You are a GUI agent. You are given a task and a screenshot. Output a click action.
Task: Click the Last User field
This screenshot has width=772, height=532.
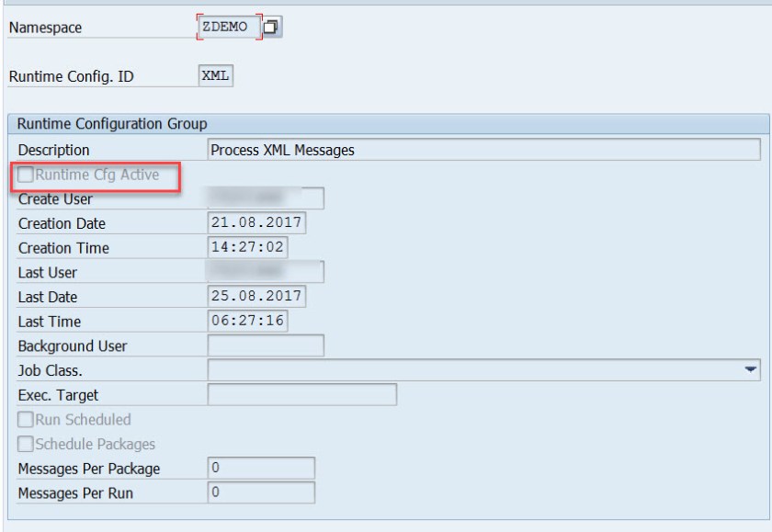point(266,272)
